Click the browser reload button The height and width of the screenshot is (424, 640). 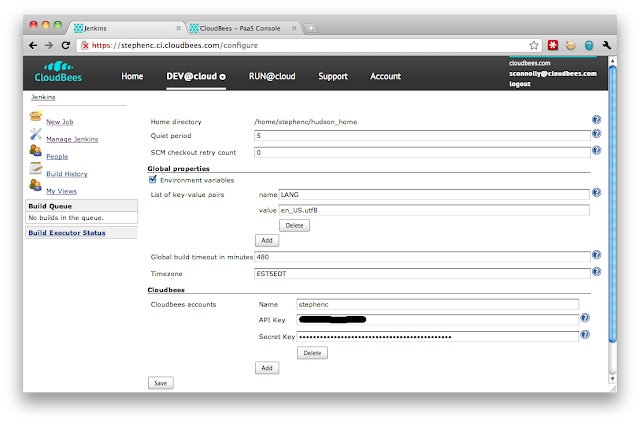pyautogui.click(x=66, y=46)
